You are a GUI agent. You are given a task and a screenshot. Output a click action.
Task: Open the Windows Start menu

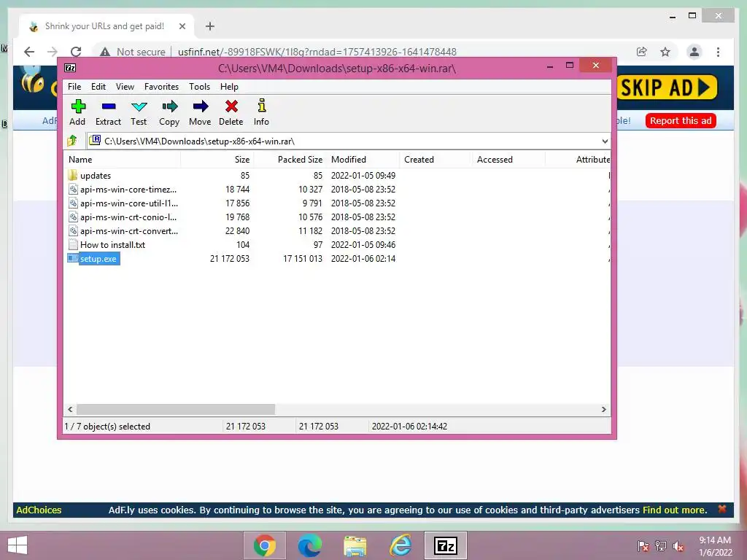point(18,545)
